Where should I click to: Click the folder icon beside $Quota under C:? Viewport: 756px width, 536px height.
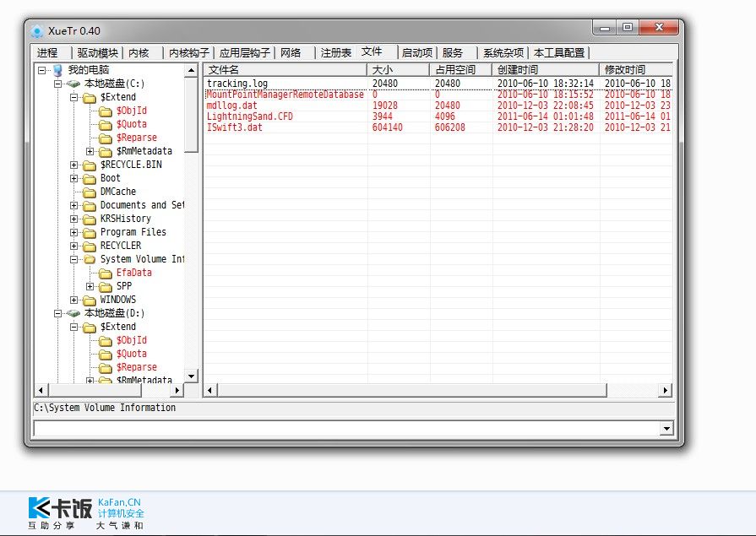pos(105,125)
